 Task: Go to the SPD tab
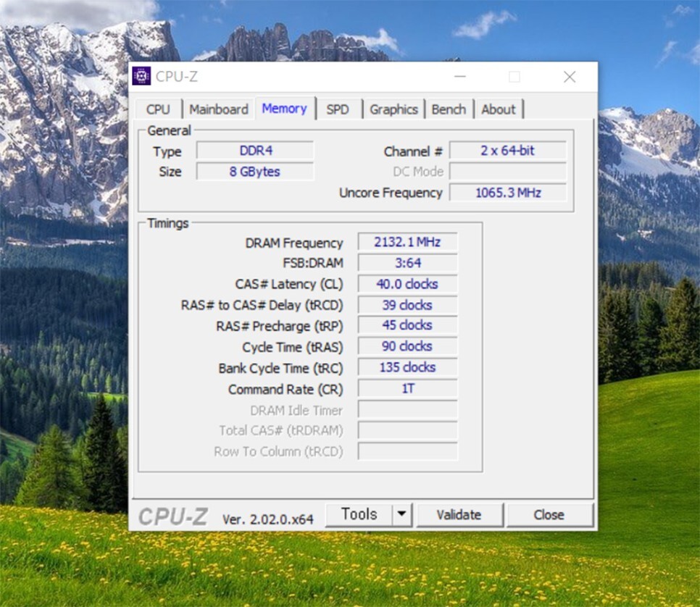338,109
